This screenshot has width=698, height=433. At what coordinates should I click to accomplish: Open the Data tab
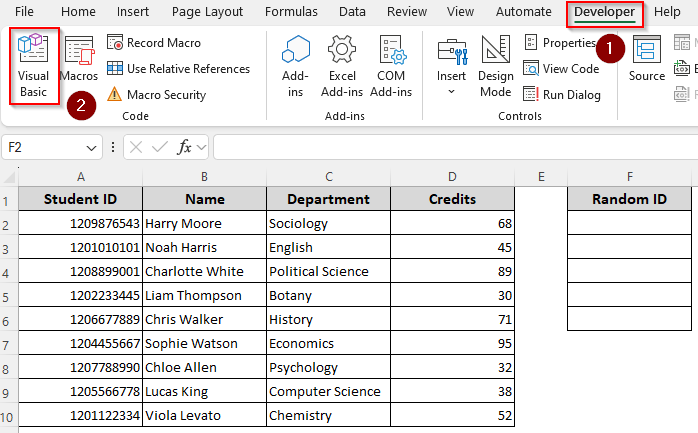point(352,12)
